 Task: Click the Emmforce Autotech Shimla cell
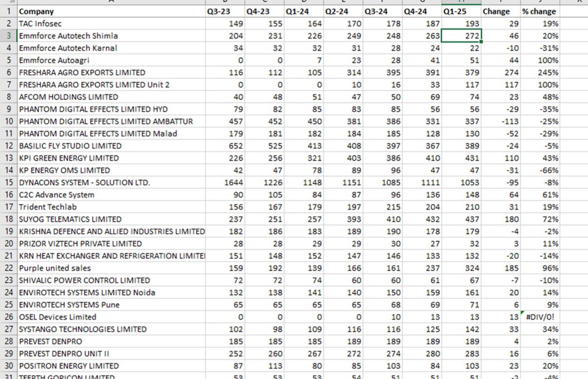coord(111,36)
